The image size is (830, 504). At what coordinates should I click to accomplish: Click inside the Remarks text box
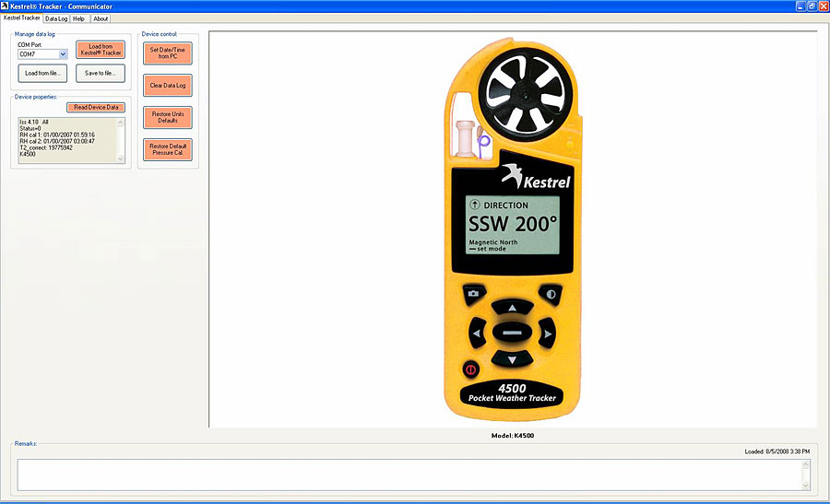pos(409,475)
